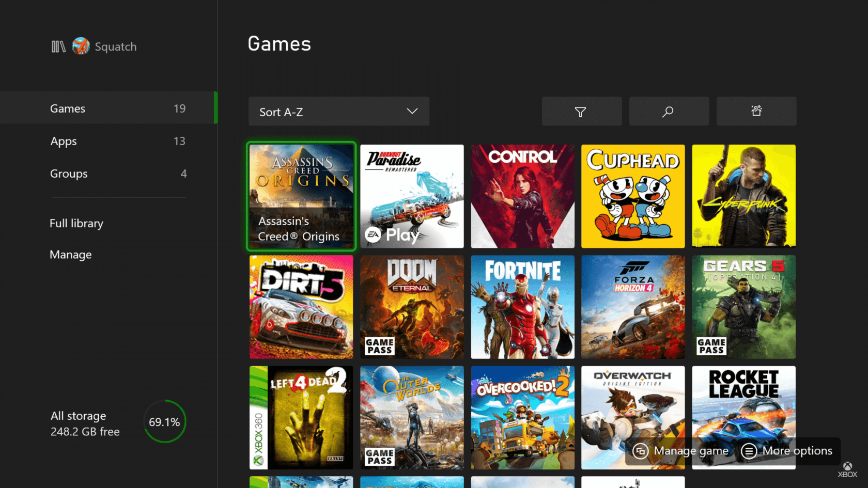The width and height of the screenshot is (868, 488).
Task: Open the Doom Eternal tile
Action: click(x=412, y=307)
